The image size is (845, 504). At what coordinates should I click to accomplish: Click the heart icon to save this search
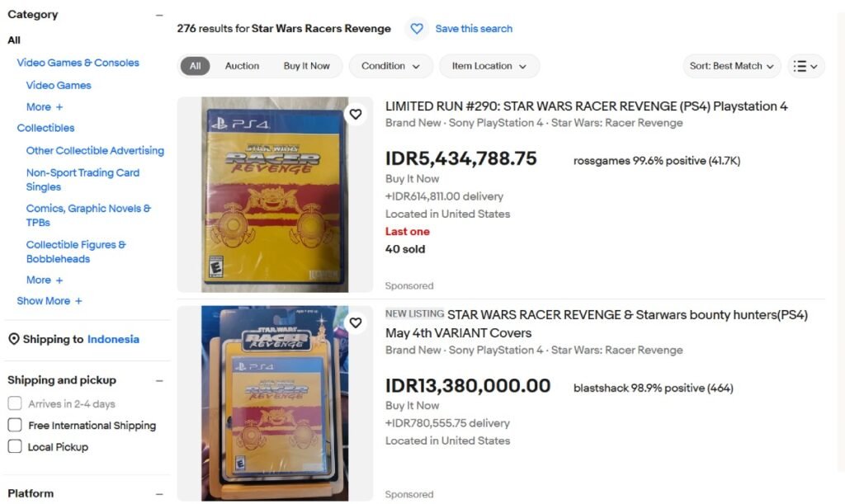[417, 29]
